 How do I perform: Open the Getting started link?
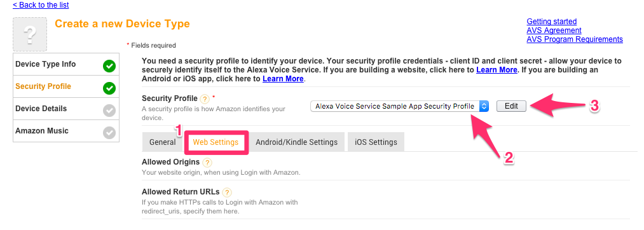(552, 22)
